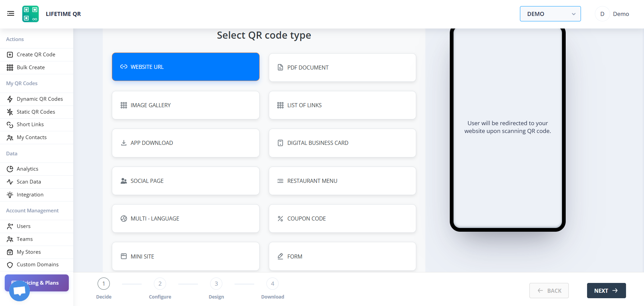Click the Integration lightbulb icon
The width and height of the screenshot is (644, 306).
click(x=10, y=195)
